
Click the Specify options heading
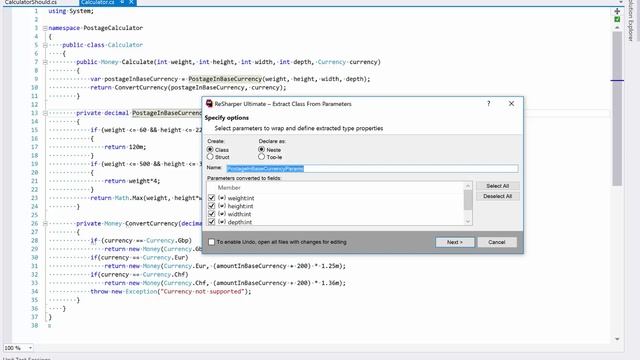click(x=227, y=118)
